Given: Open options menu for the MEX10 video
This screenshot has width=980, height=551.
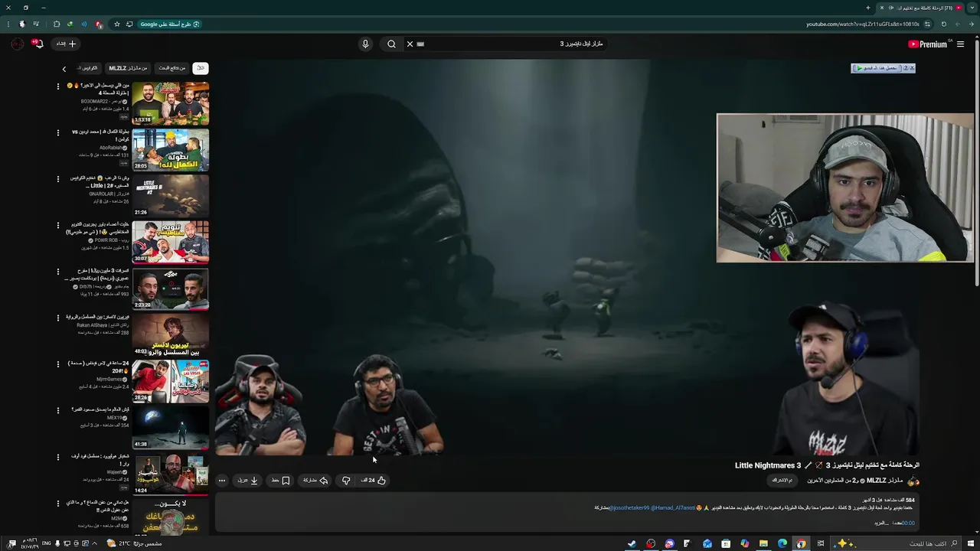Looking at the screenshot, I should 58,410.
